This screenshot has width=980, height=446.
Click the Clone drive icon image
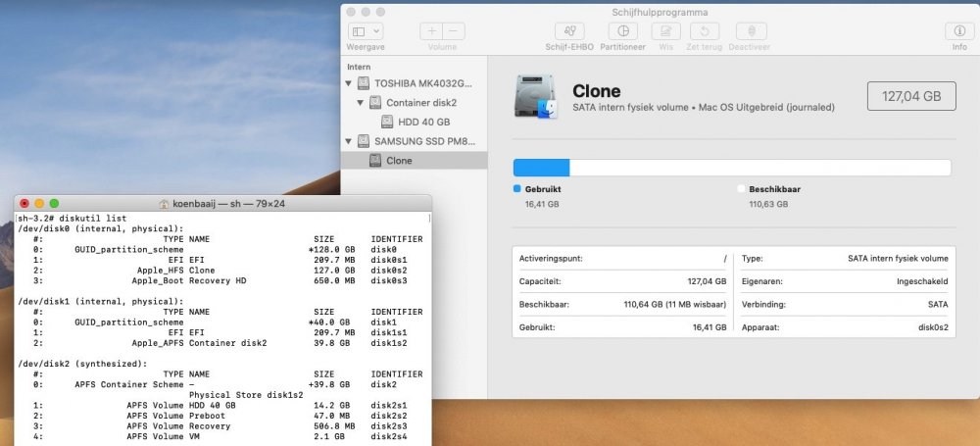pos(535,96)
